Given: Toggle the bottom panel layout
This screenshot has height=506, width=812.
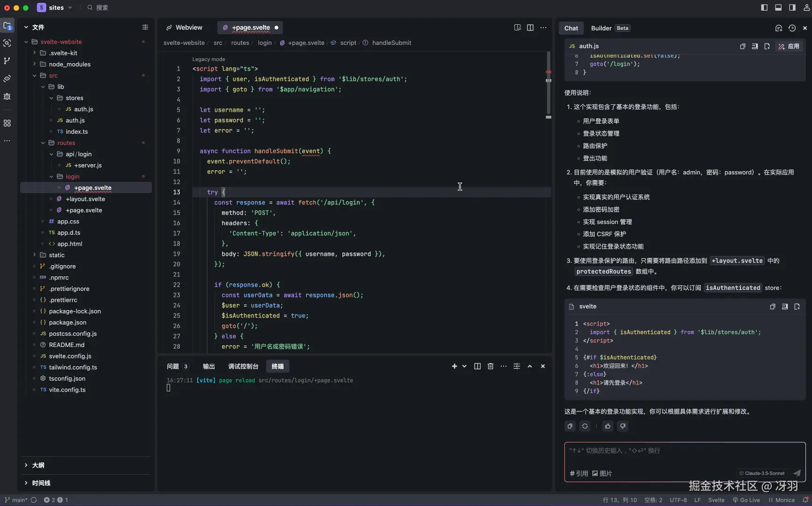Looking at the screenshot, I should pyautogui.click(x=778, y=7).
